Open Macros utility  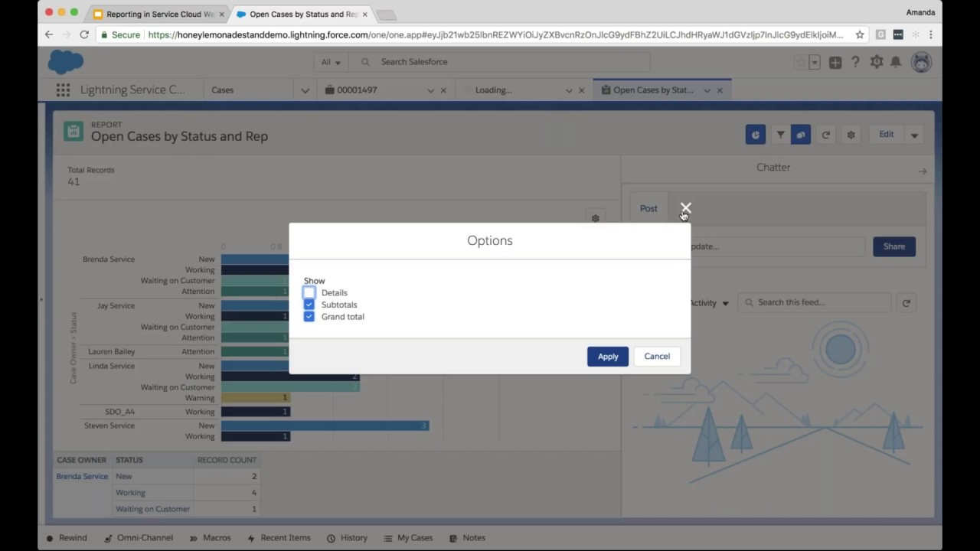point(210,538)
